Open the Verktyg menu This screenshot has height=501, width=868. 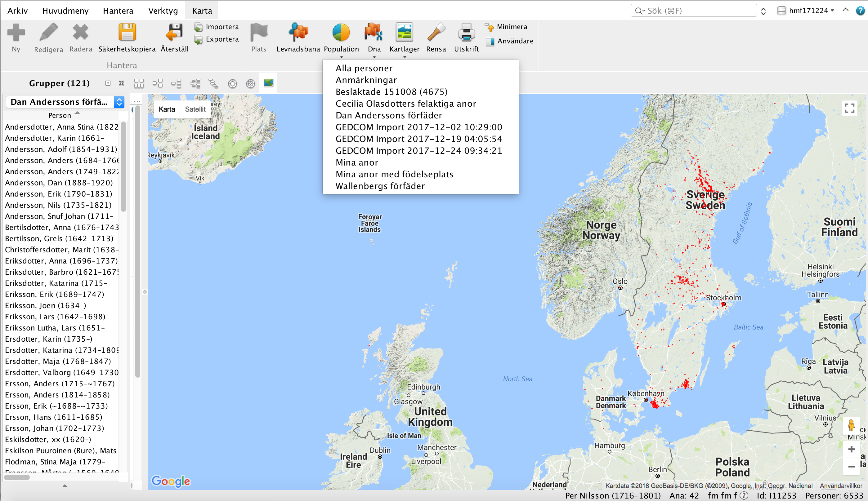(163, 11)
